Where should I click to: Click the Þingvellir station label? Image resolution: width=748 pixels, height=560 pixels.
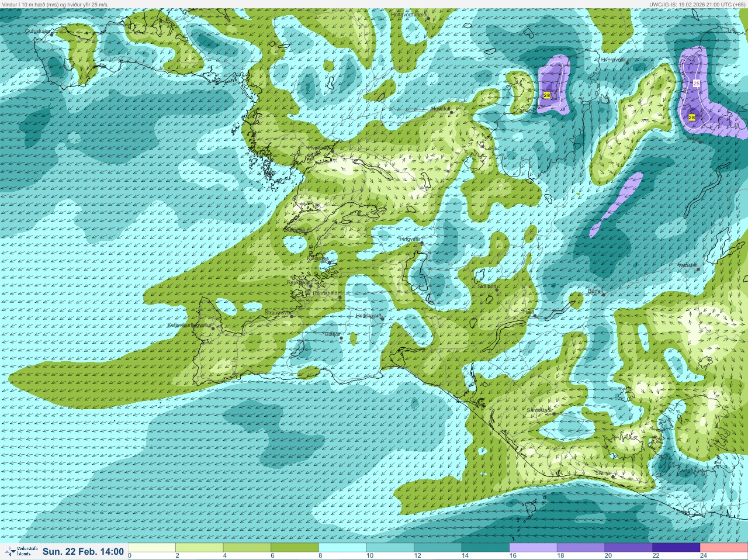(410, 239)
